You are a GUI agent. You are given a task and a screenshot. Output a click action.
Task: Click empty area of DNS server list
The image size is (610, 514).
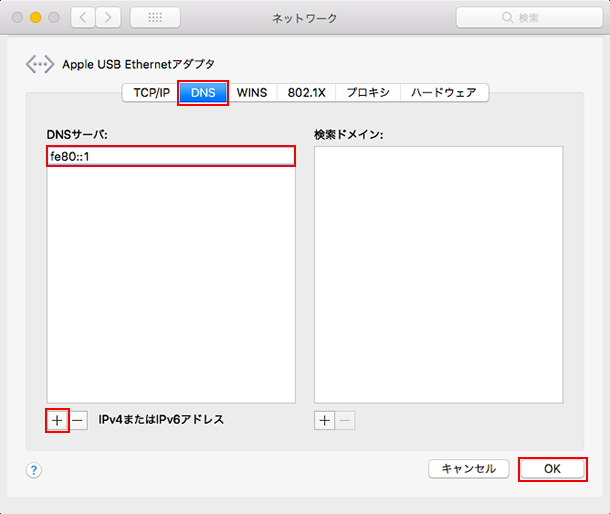170,290
